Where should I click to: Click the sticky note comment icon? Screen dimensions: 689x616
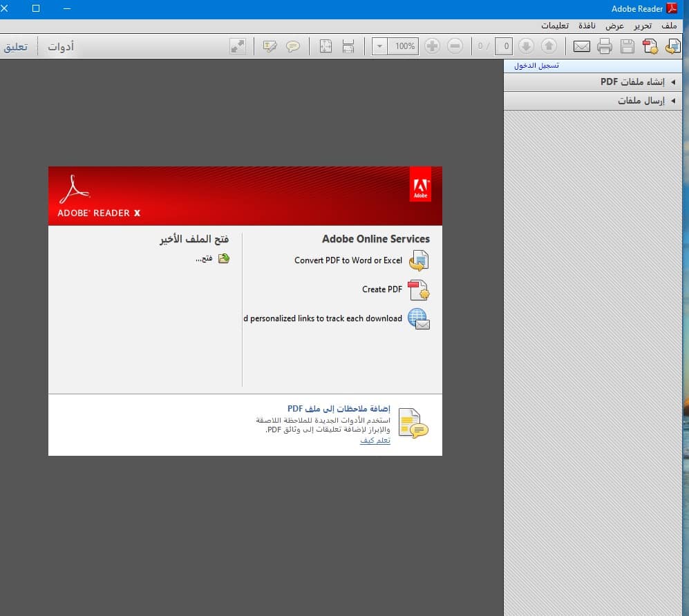[292, 46]
